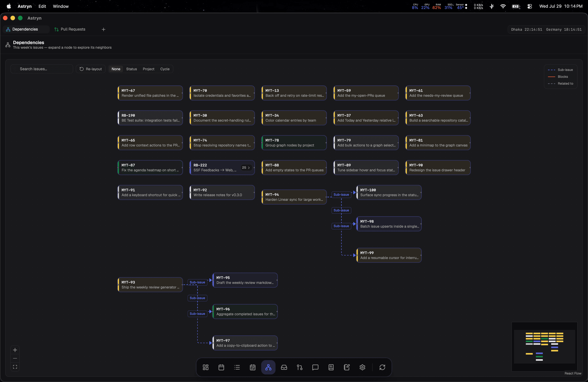The width and height of the screenshot is (588, 382).
Task: Select the MYT-67 Render unified file patches node
Action: 150,93
